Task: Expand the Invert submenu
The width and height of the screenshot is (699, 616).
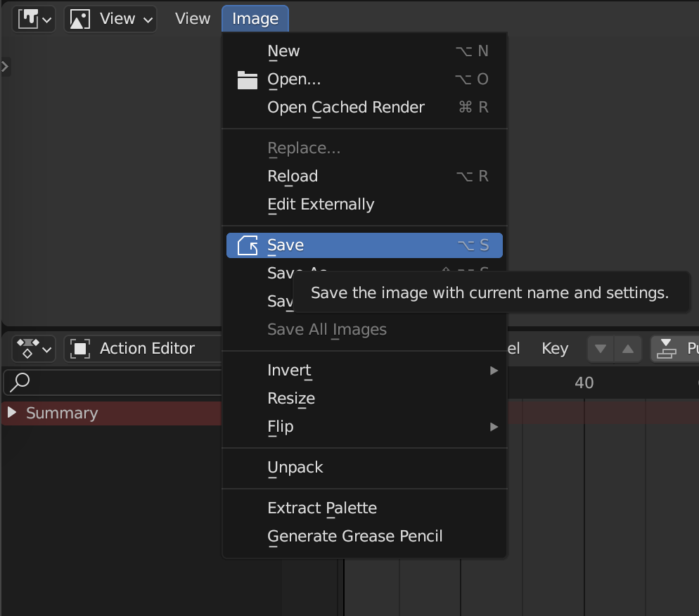Action: click(x=364, y=371)
